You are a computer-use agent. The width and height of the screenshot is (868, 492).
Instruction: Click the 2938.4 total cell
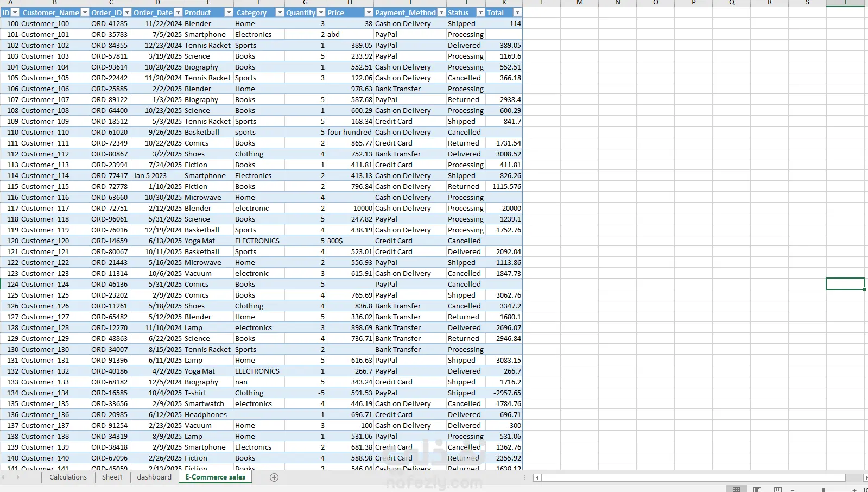pyautogui.click(x=504, y=99)
